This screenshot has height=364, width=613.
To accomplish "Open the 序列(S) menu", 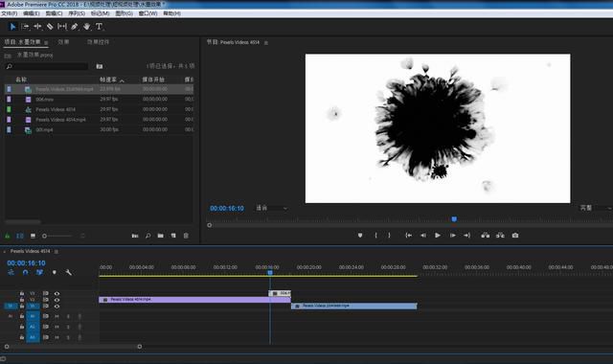I will [77, 13].
